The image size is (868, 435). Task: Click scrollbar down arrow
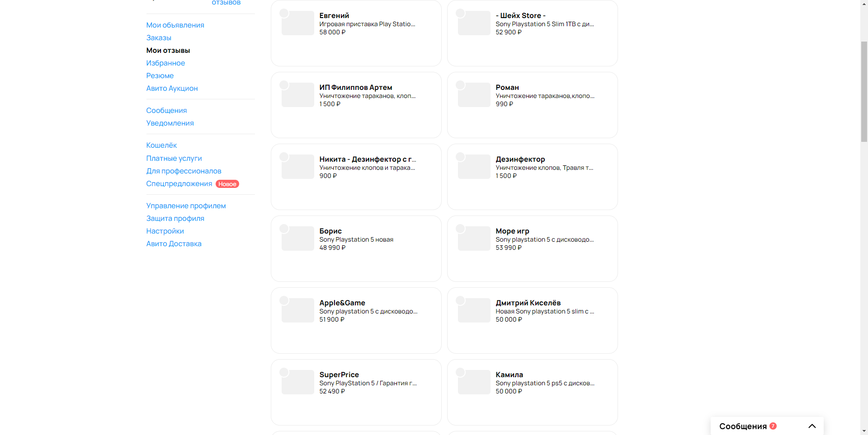(x=864, y=431)
